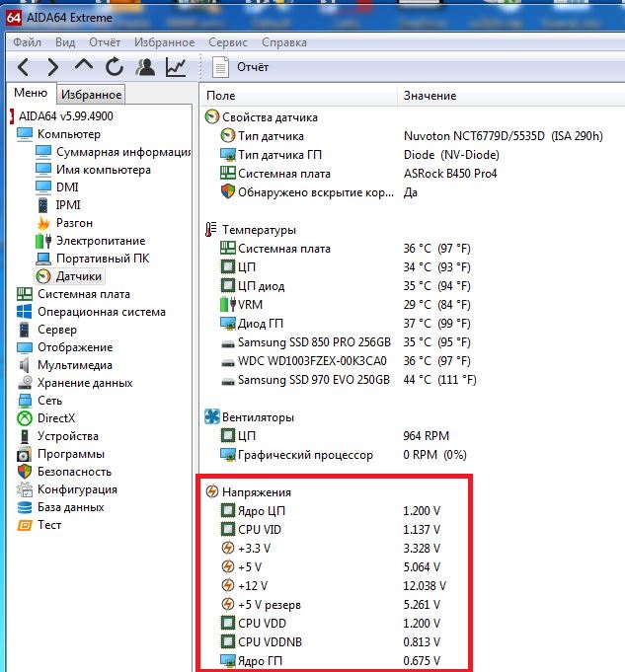Click the База данных database icon
The height and width of the screenshot is (672, 625).
pyautogui.click(x=25, y=507)
